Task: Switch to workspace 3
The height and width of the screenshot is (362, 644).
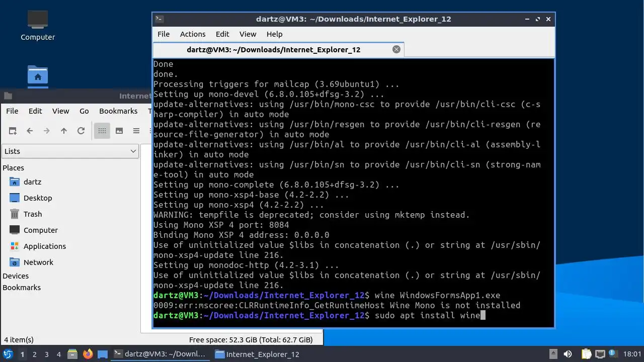Action: (x=46, y=354)
